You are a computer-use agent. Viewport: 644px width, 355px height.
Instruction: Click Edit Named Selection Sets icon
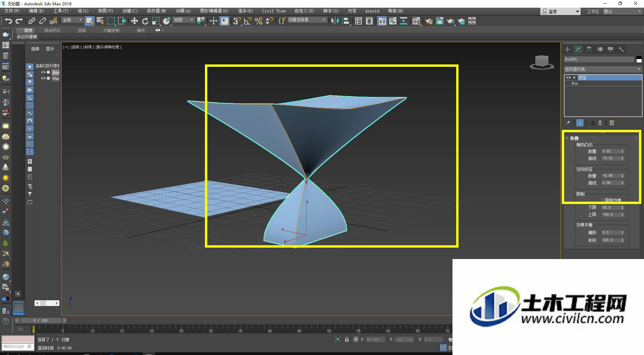pyautogui.click(x=282, y=21)
